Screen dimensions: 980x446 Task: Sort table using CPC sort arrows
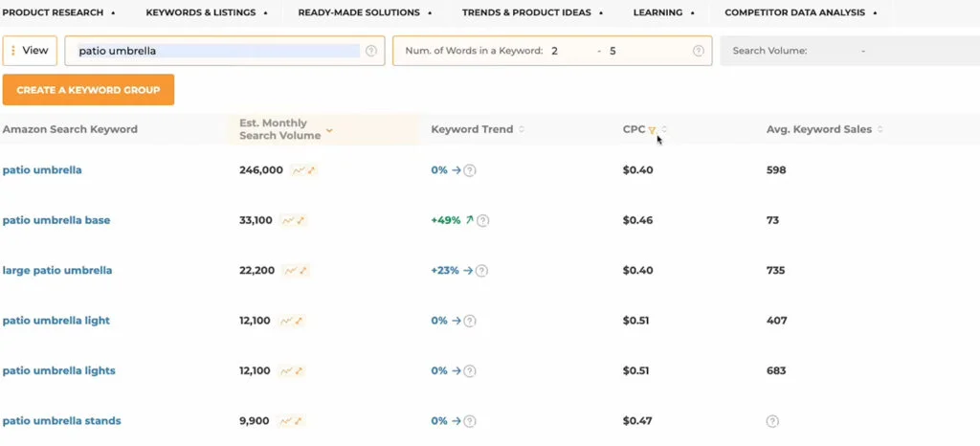[664, 129]
